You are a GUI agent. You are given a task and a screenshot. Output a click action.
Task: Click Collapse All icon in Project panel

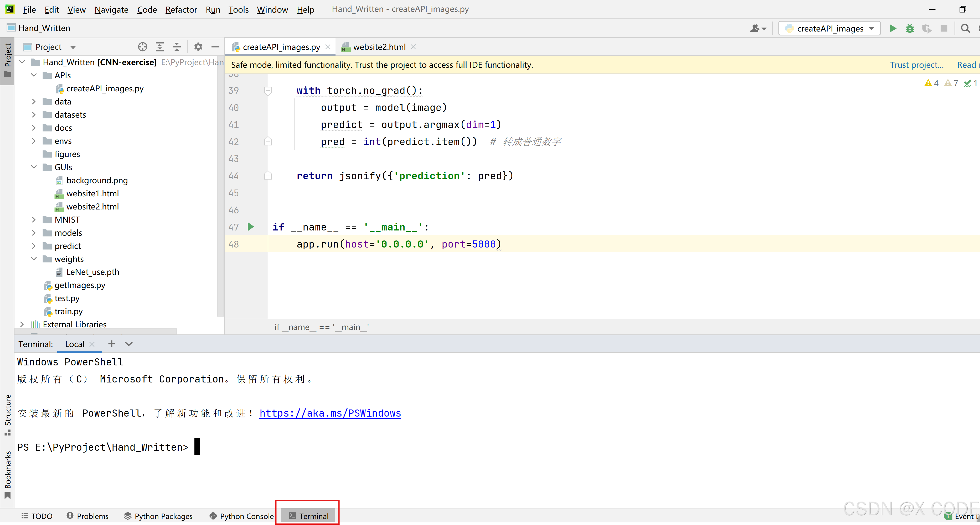tap(177, 47)
